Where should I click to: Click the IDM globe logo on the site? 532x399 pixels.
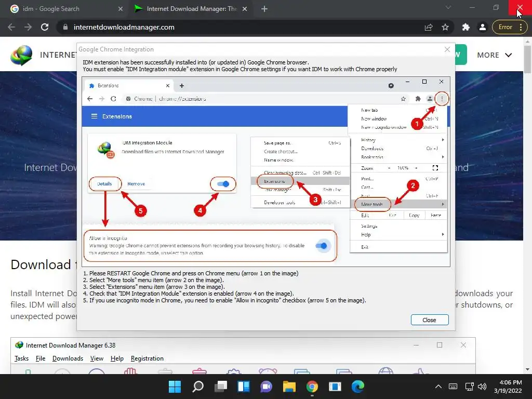[21, 55]
